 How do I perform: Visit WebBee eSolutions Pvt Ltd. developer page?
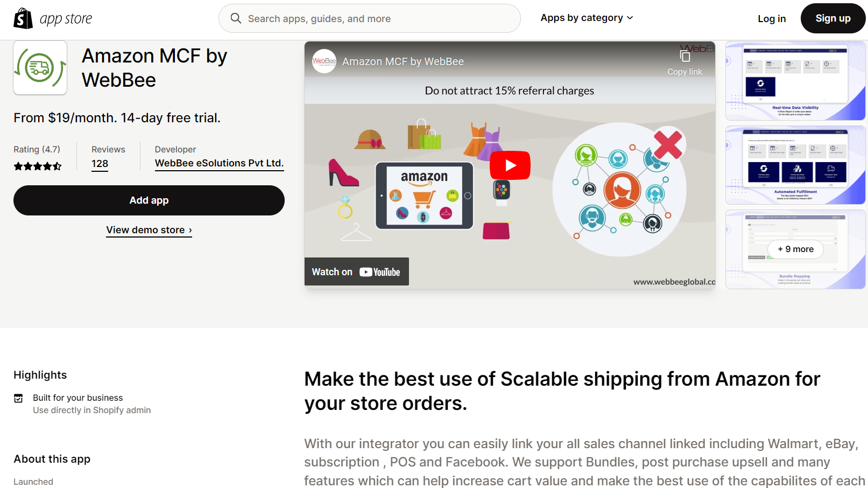click(219, 163)
